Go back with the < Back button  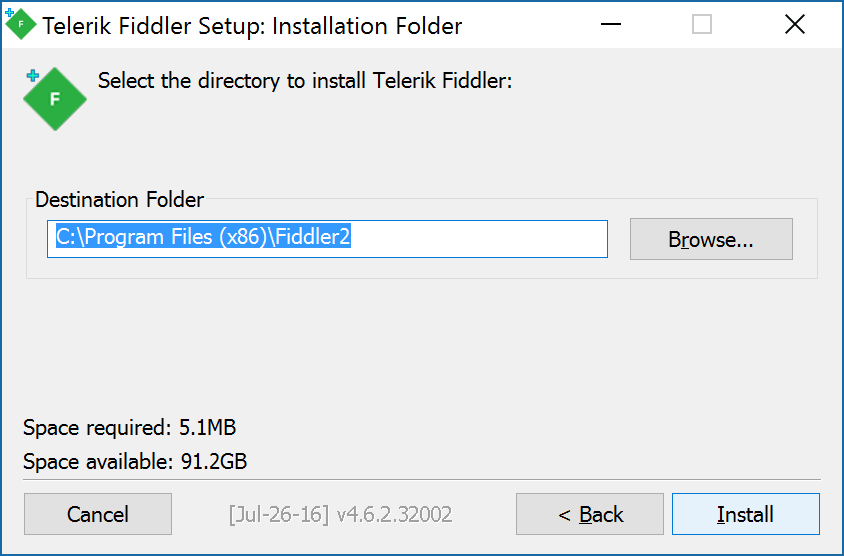tap(590, 515)
